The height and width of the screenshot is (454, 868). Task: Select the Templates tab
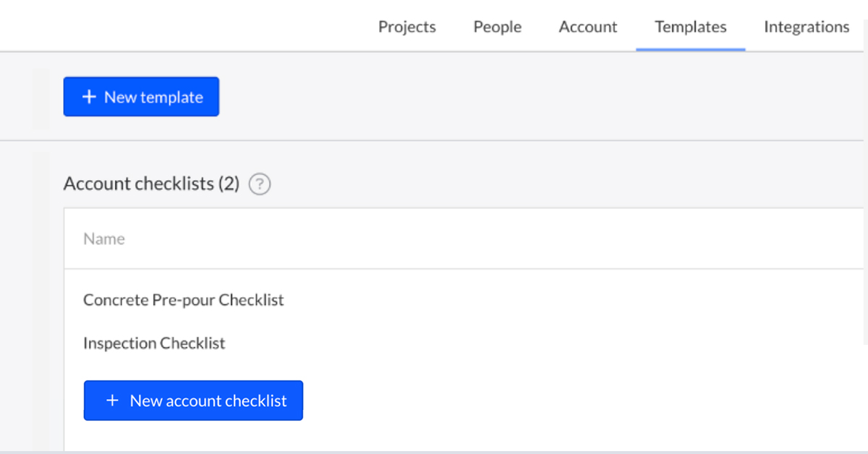[x=690, y=27]
